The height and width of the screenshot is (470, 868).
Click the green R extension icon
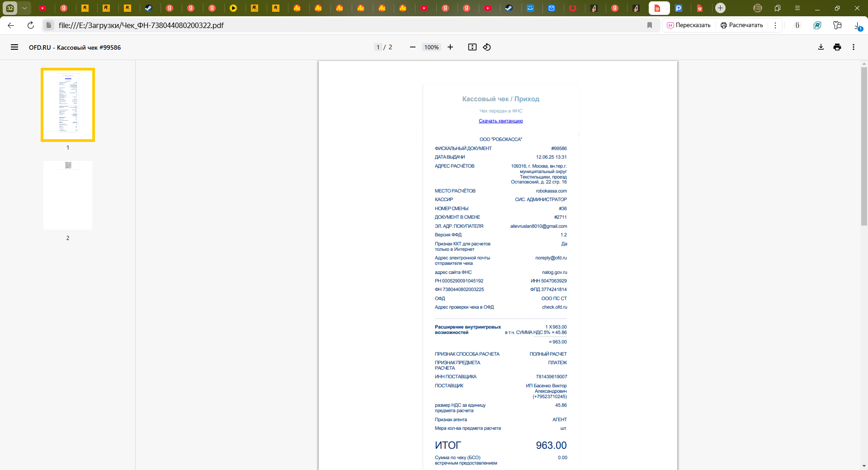pyautogui.click(x=817, y=25)
